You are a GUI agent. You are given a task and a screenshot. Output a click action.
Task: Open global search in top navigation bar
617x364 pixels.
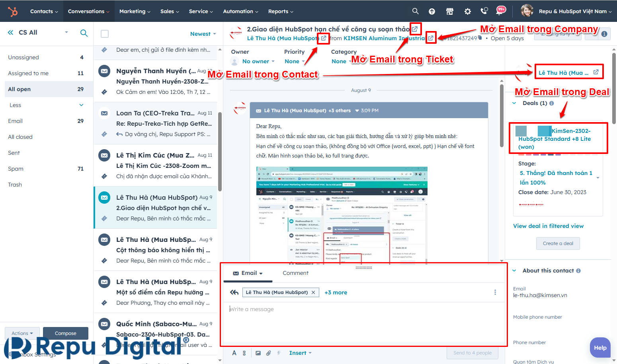click(415, 11)
